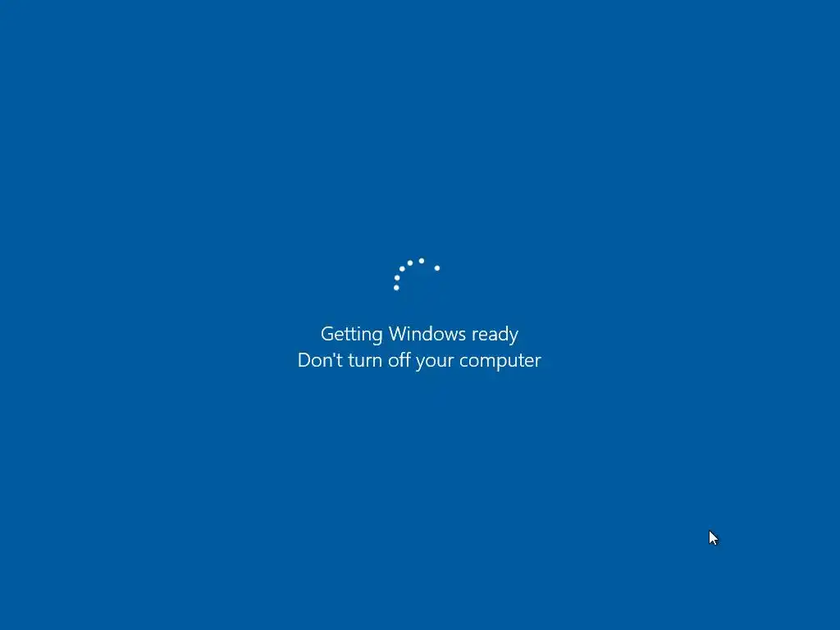Screen dimensions: 840x630
Task: Click the capital "G" in Getting
Action: tap(326, 334)
